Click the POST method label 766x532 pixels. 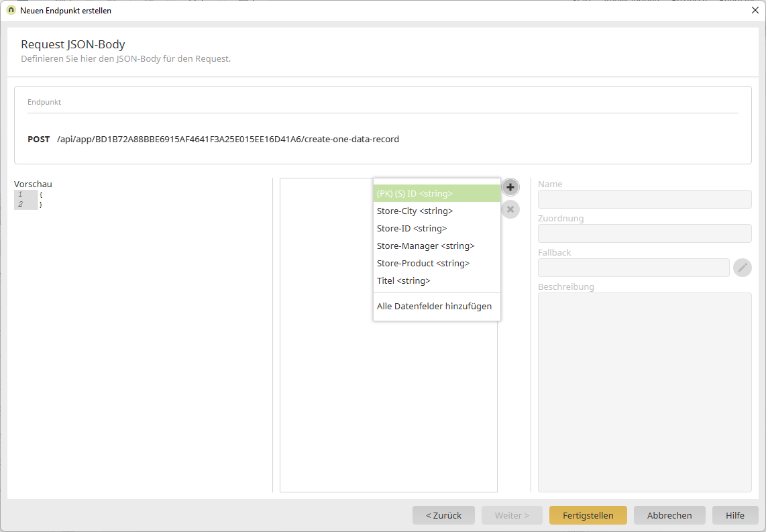click(x=39, y=140)
